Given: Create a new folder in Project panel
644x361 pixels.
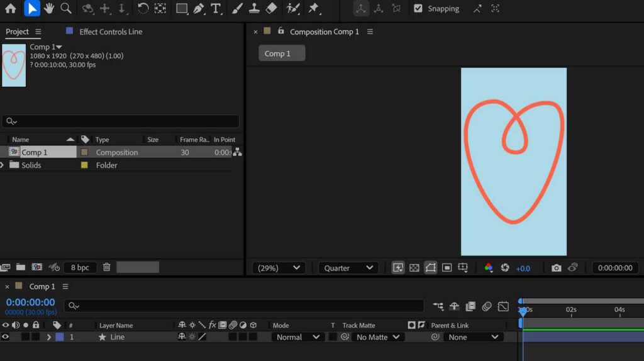Looking at the screenshot, I should [21, 267].
